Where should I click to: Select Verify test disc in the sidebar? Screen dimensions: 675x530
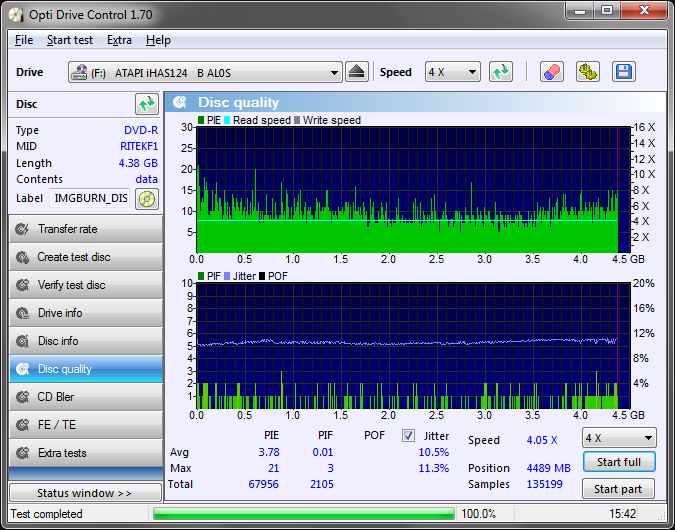(86, 285)
